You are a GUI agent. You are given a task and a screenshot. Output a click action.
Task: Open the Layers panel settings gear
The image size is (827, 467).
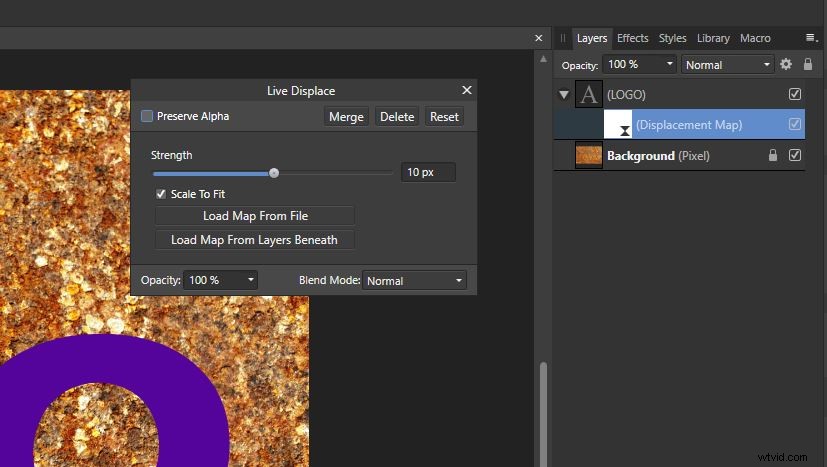coord(786,64)
